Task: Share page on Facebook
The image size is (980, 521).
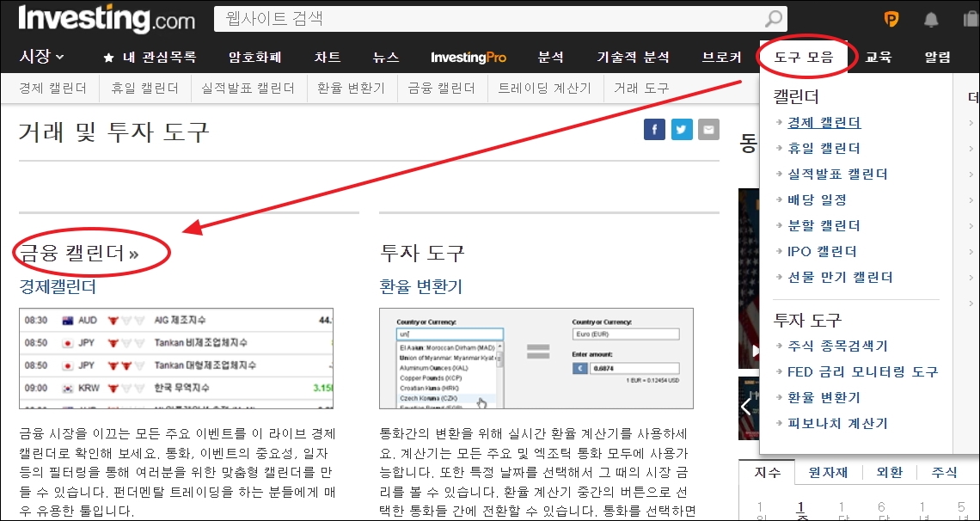Action: tap(654, 129)
